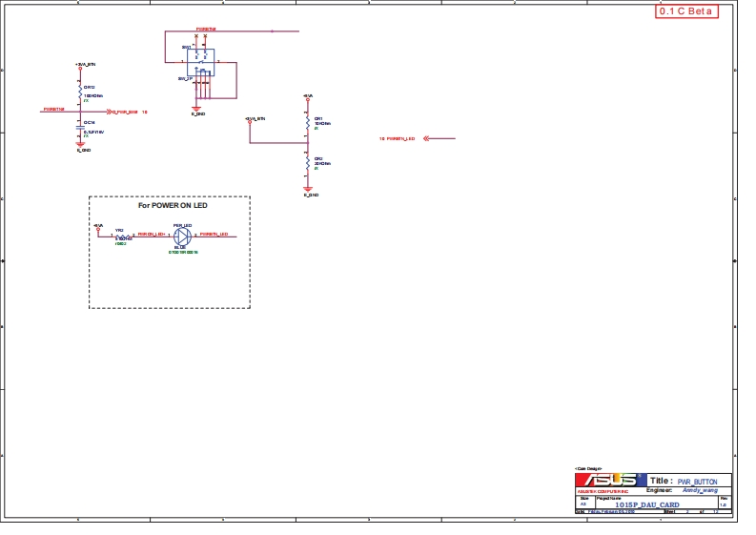756x535 pixels.
Task: Select the OC14 capacitor symbol
Action: pos(81,129)
